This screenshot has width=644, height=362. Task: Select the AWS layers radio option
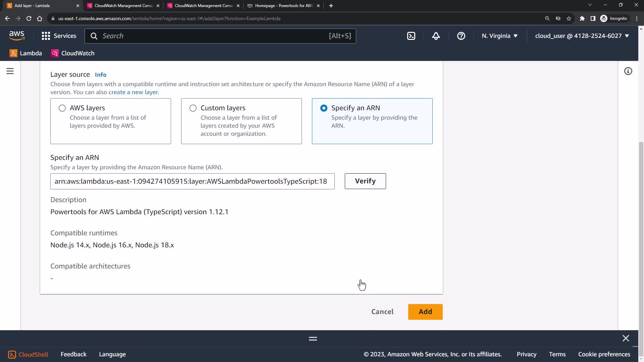[62, 108]
